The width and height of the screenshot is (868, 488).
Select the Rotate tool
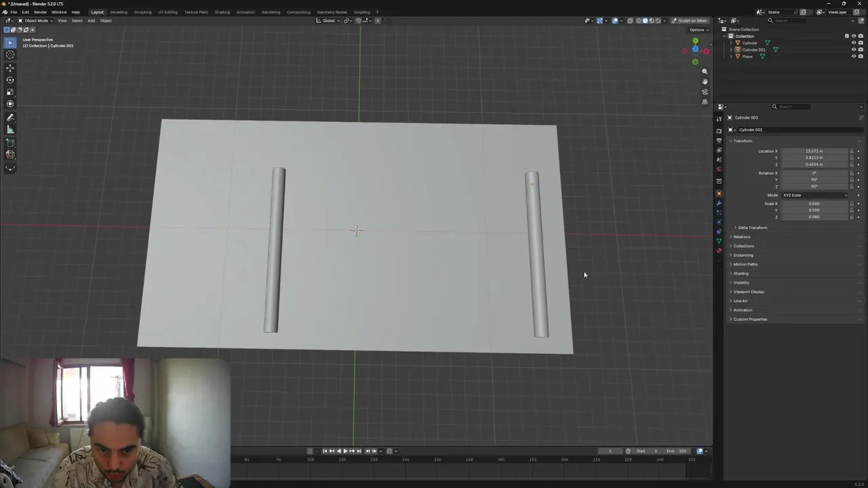(x=10, y=80)
